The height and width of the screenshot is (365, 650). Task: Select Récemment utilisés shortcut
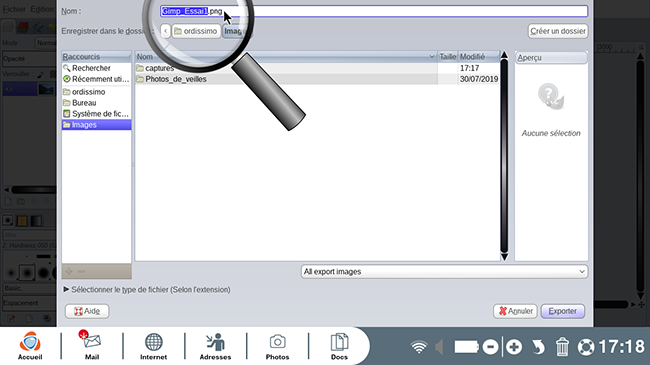click(96, 79)
